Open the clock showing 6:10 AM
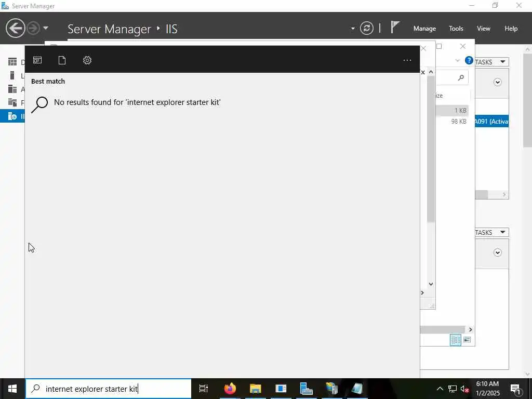Screen dimensions: 532x399 [x=487, y=389]
